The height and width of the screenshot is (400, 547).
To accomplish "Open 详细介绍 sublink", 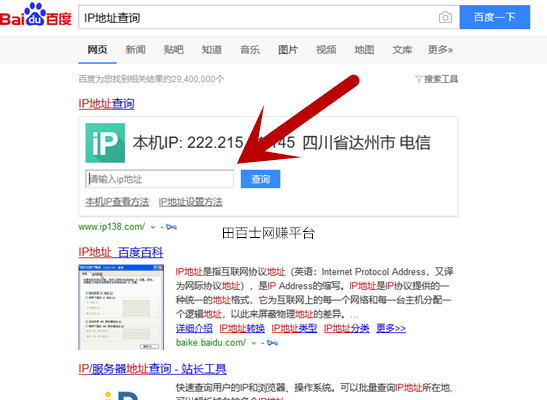I will (194, 328).
